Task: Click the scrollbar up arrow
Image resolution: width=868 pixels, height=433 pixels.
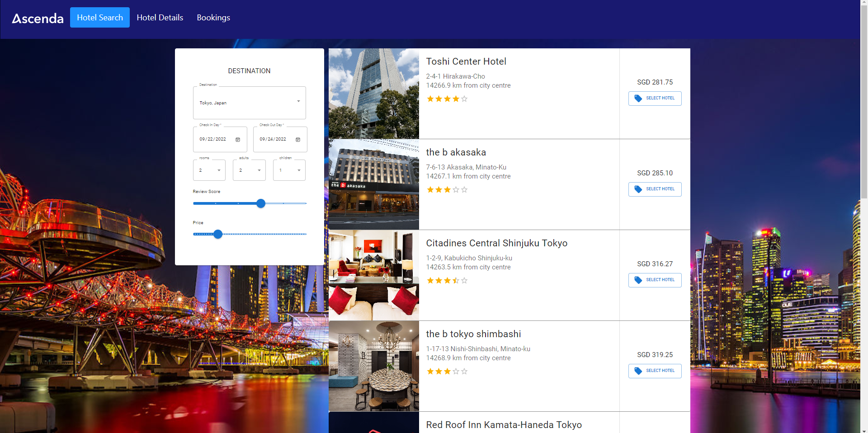Action: pyautogui.click(x=864, y=3)
